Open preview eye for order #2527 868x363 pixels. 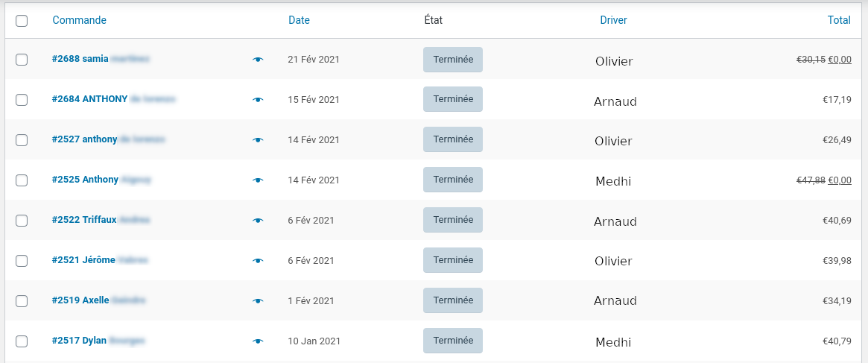(x=257, y=140)
